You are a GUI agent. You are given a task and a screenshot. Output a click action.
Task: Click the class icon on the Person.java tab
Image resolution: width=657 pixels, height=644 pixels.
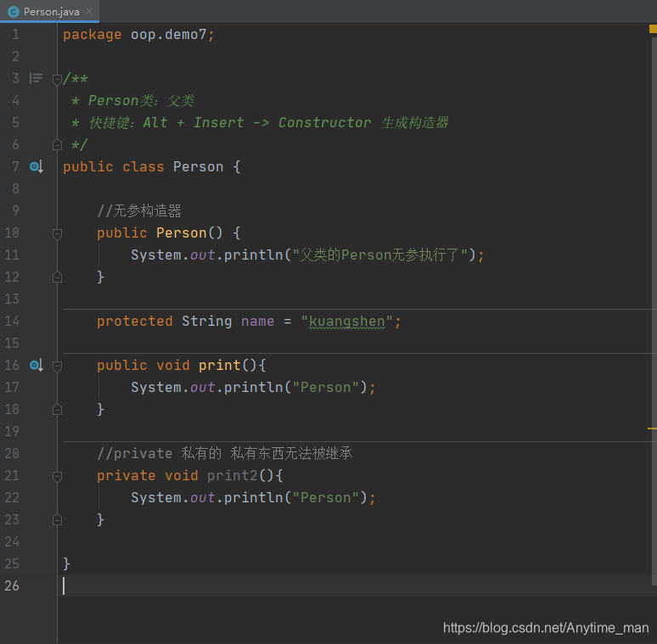(14, 12)
